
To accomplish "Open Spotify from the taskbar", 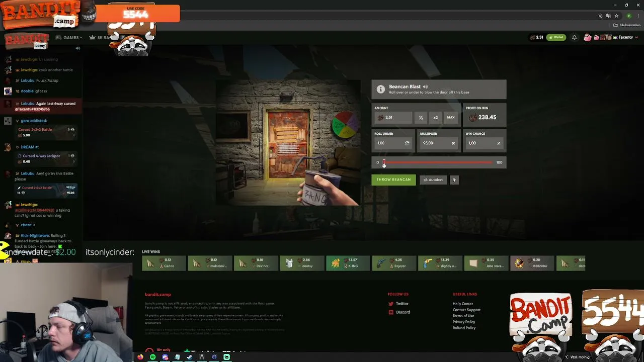I will point(152,357).
